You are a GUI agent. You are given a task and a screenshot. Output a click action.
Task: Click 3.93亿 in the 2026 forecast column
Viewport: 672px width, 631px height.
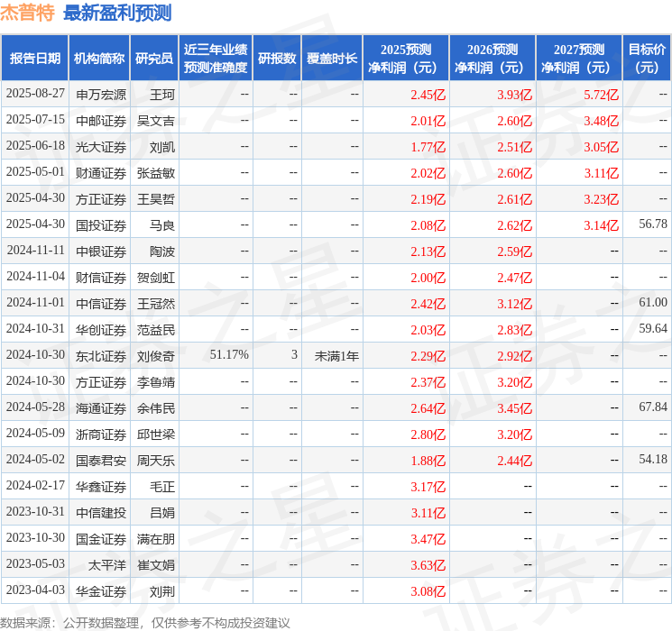click(515, 95)
